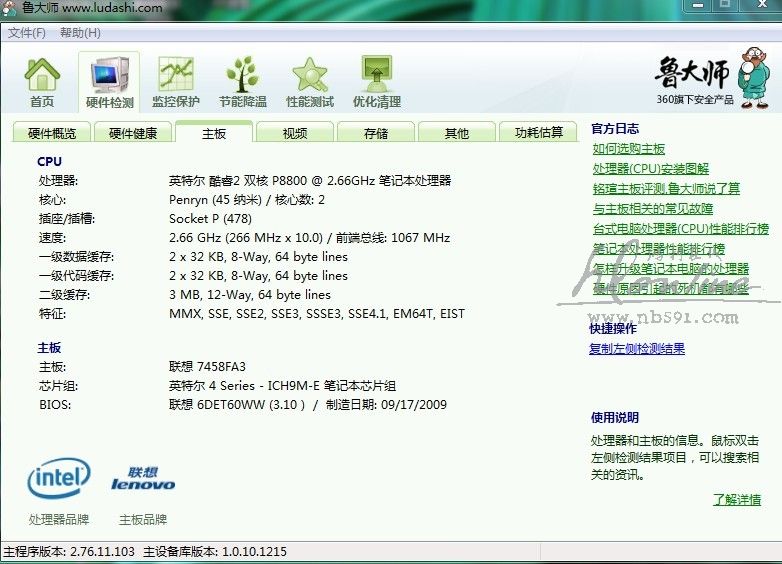Open the 帮助(H) menu

coord(80,33)
